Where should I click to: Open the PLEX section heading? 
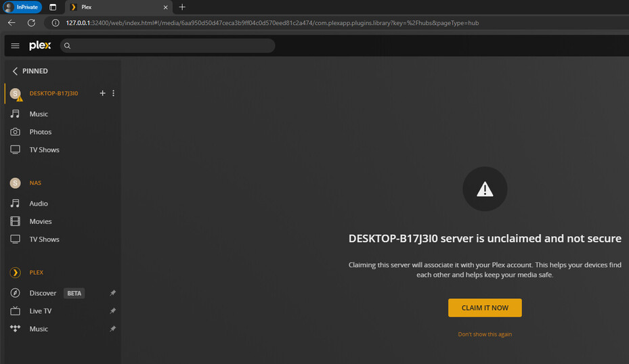pyautogui.click(x=36, y=273)
